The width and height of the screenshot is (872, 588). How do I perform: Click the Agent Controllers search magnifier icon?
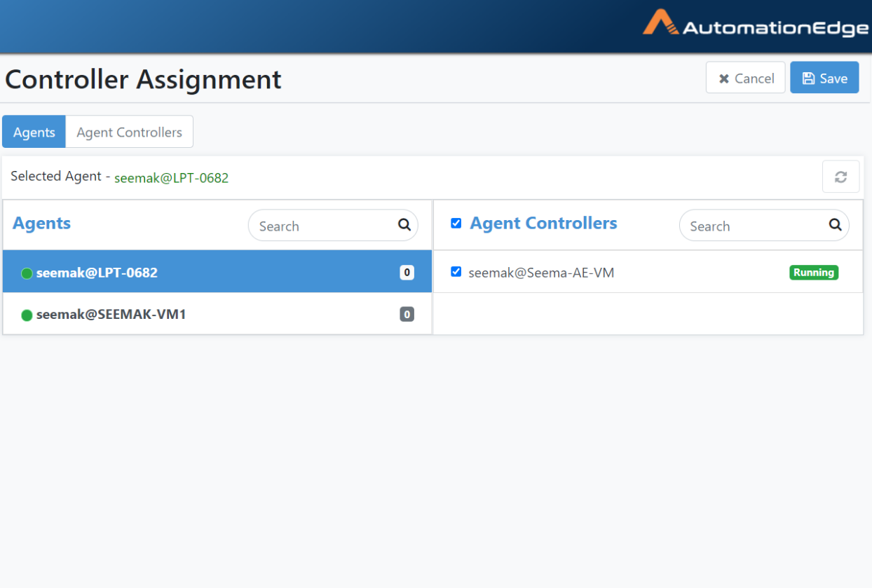tap(835, 225)
